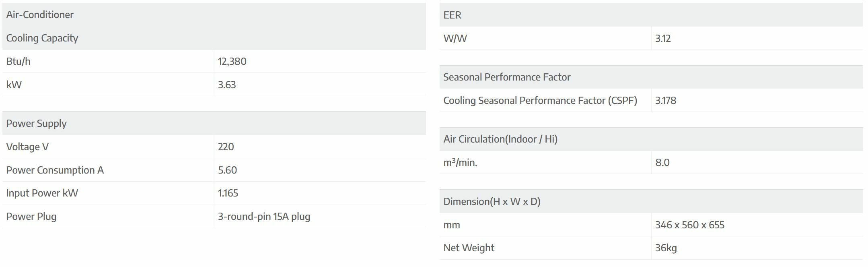This screenshot has height=267, width=868.
Task: Click the Dimension(H x W x D) header
Action: tap(492, 202)
